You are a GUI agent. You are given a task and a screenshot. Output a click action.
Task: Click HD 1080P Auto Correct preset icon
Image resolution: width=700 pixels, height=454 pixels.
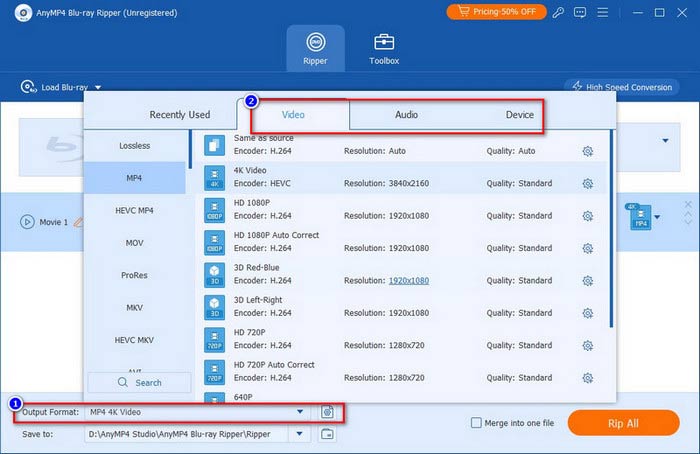click(214, 242)
